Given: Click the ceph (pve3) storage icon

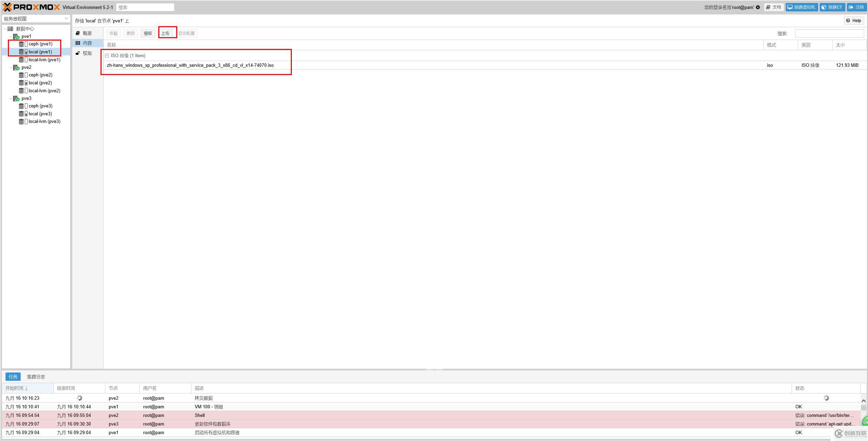Looking at the screenshot, I should click(x=21, y=106).
